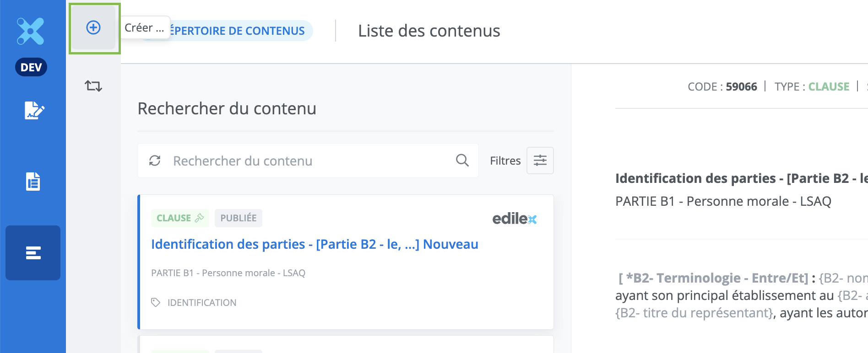Click the Filtres label

pos(505,160)
